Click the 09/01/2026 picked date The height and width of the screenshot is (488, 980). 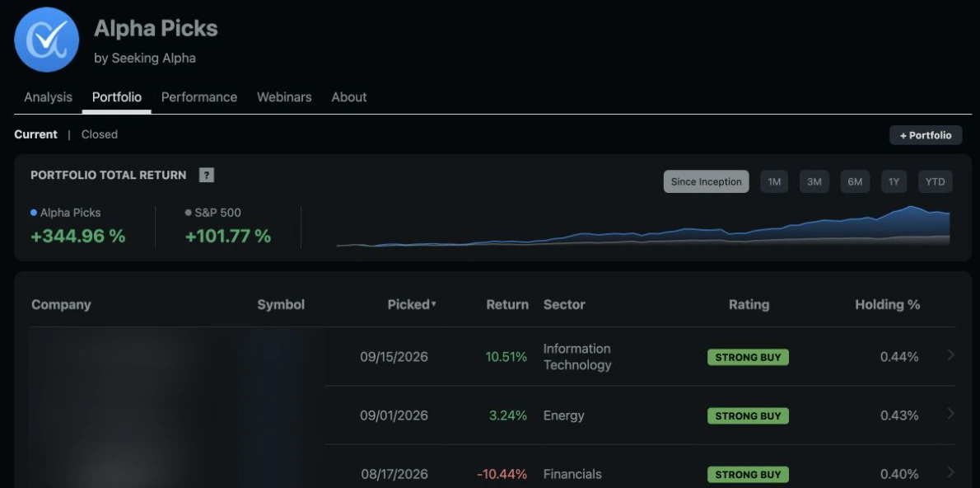coord(394,415)
